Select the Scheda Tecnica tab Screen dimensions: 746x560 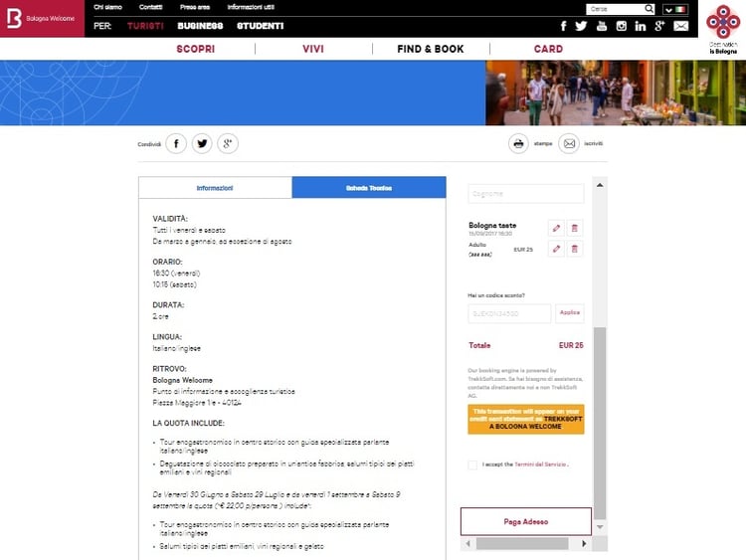click(369, 188)
